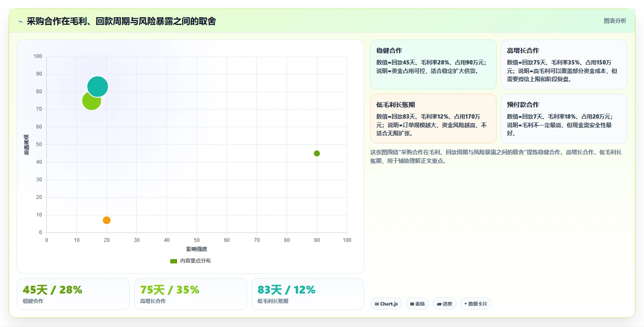Click the green legend color box

click(x=174, y=261)
